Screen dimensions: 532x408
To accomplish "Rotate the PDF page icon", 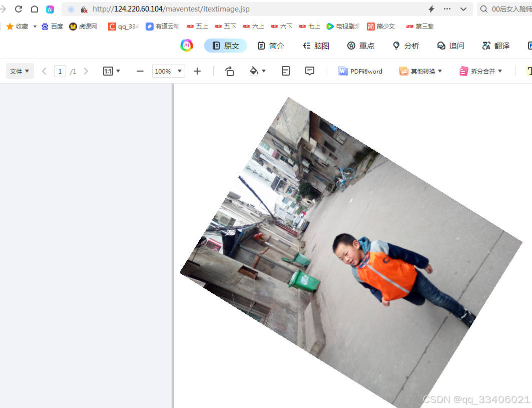I will [x=229, y=71].
